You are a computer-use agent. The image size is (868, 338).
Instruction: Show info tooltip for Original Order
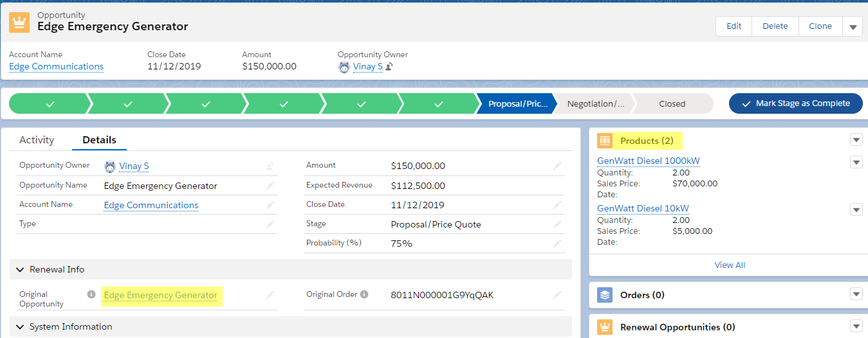point(364,294)
